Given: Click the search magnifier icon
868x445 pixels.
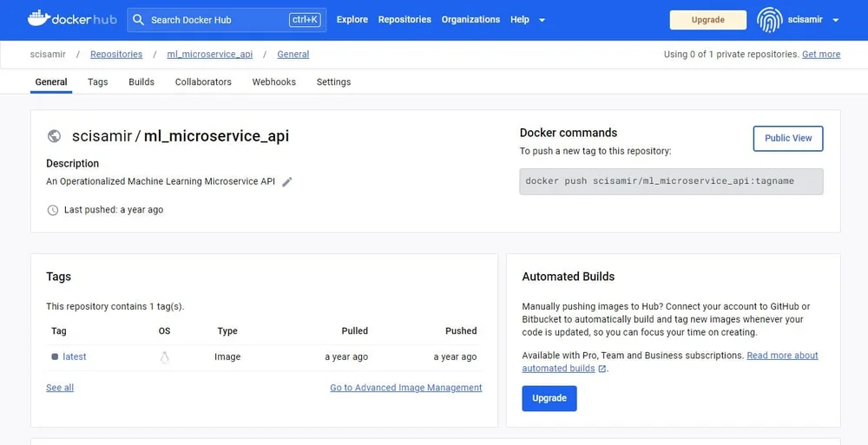Looking at the screenshot, I should coord(138,20).
